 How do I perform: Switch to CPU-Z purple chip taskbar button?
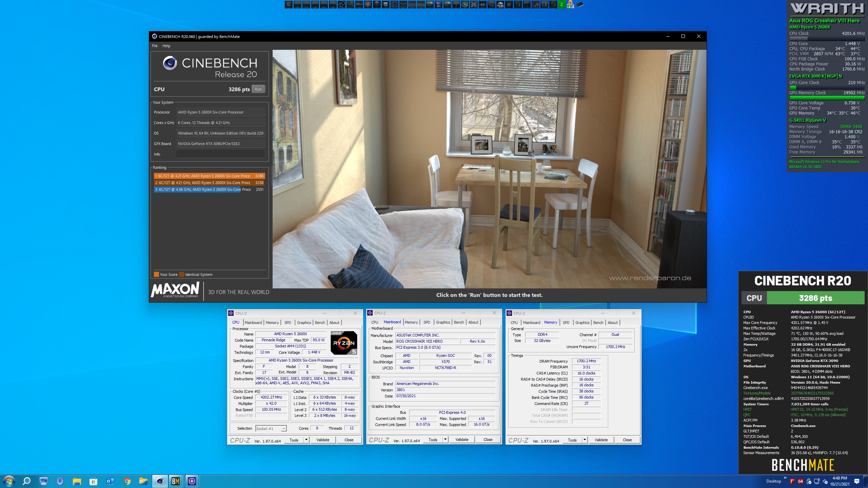pyautogui.click(x=192, y=481)
